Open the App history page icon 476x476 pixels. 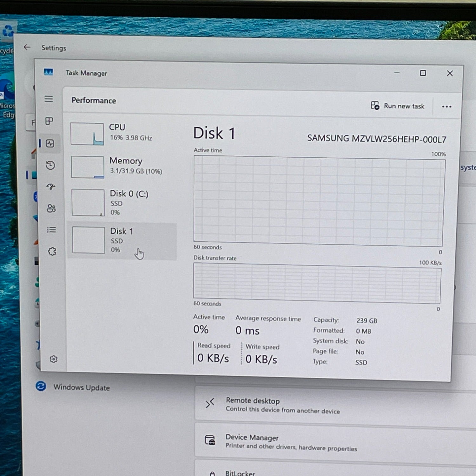click(50, 165)
